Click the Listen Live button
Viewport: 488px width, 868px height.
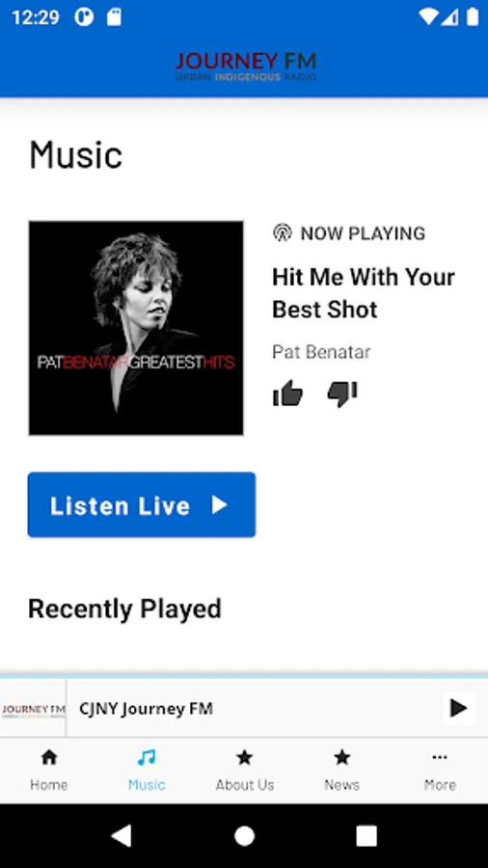[x=142, y=504]
